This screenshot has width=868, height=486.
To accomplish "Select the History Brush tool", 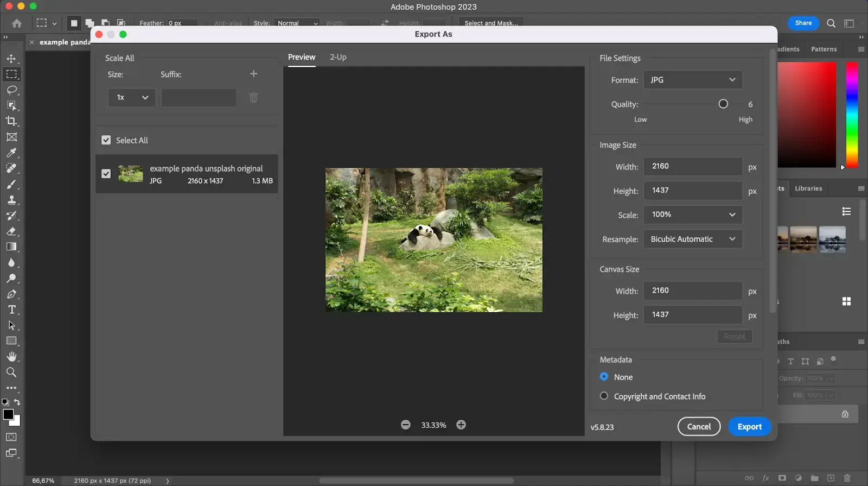I will [11, 216].
